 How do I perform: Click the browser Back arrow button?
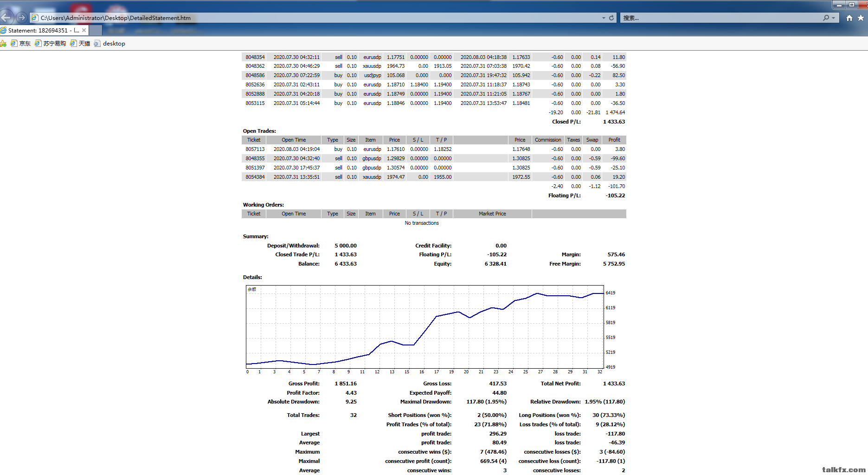click(6, 18)
